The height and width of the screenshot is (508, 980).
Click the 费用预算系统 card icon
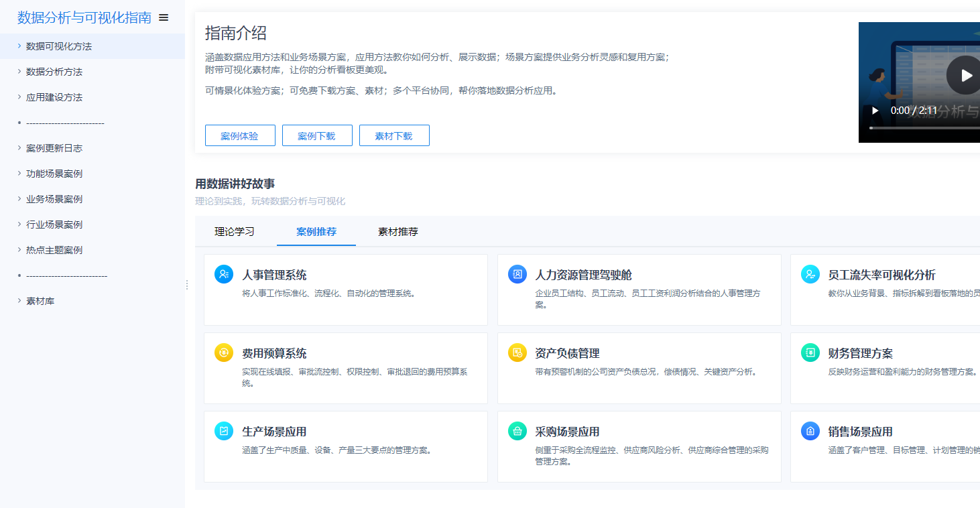click(224, 353)
